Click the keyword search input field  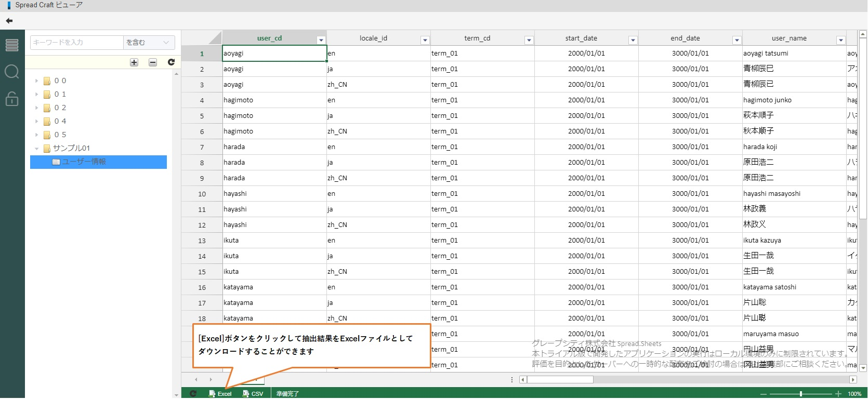pyautogui.click(x=76, y=43)
